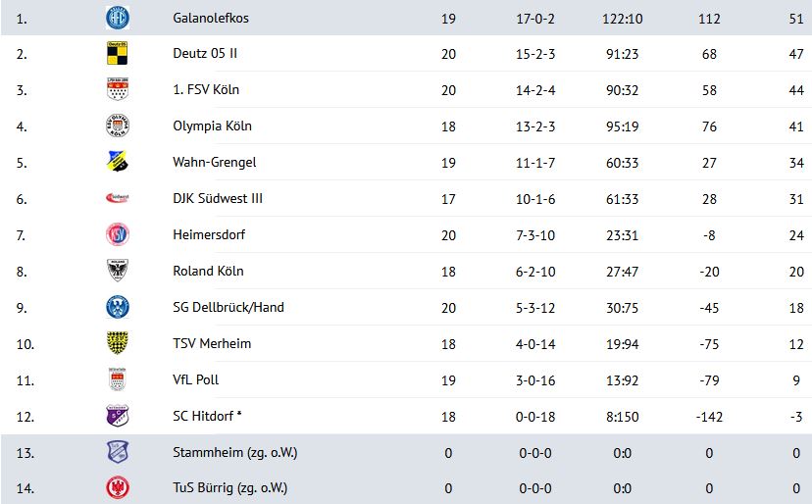Click the Deutz 05 II yellow-black crest
Screen dimensions: 812x504
[118, 53]
